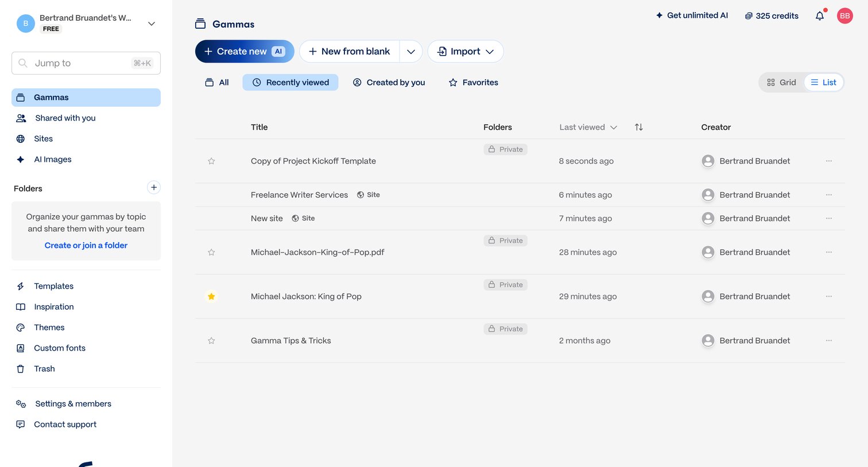Open Settings & members

[86, 404]
